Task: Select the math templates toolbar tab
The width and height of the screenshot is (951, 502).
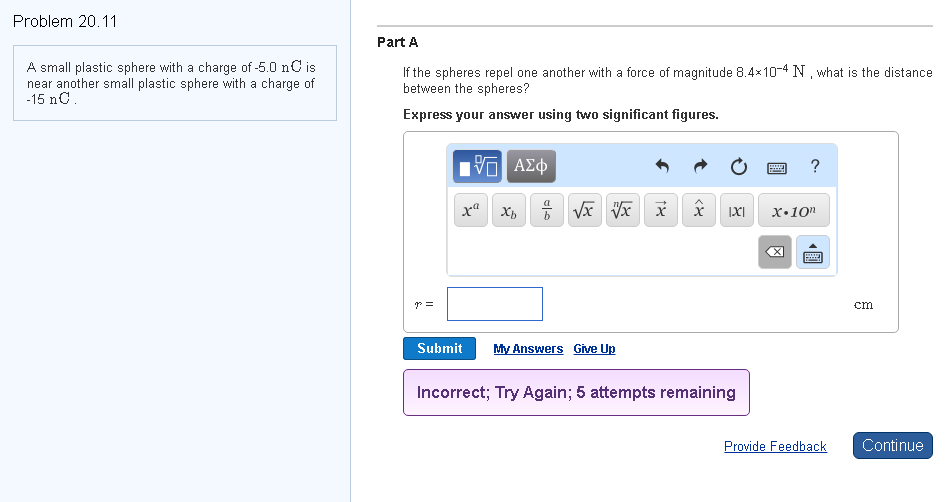Action: tap(477, 166)
